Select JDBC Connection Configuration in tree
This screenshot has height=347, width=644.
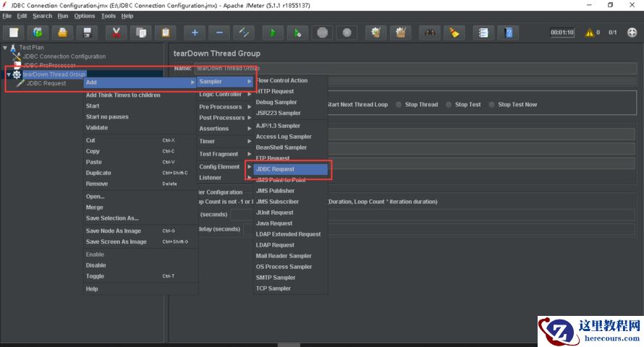tap(64, 56)
